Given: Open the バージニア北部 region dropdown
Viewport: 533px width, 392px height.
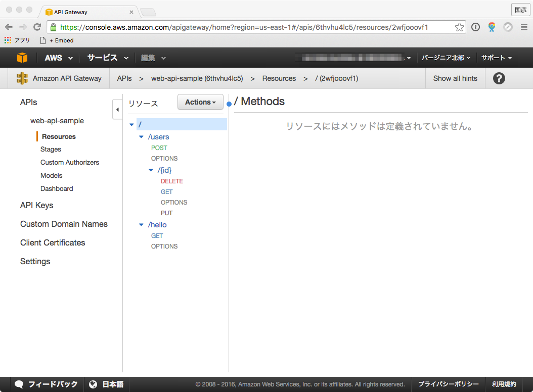Looking at the screenshot, I should [x=446, y=58].
